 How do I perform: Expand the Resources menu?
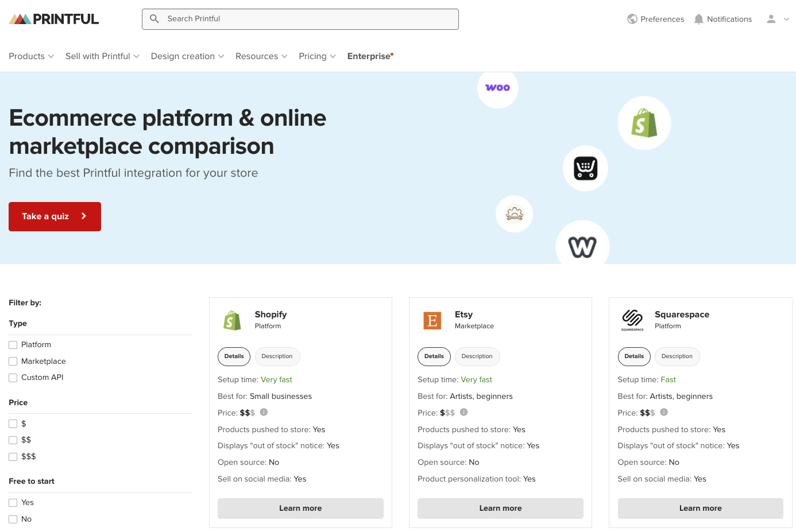(x=261, y=56)
